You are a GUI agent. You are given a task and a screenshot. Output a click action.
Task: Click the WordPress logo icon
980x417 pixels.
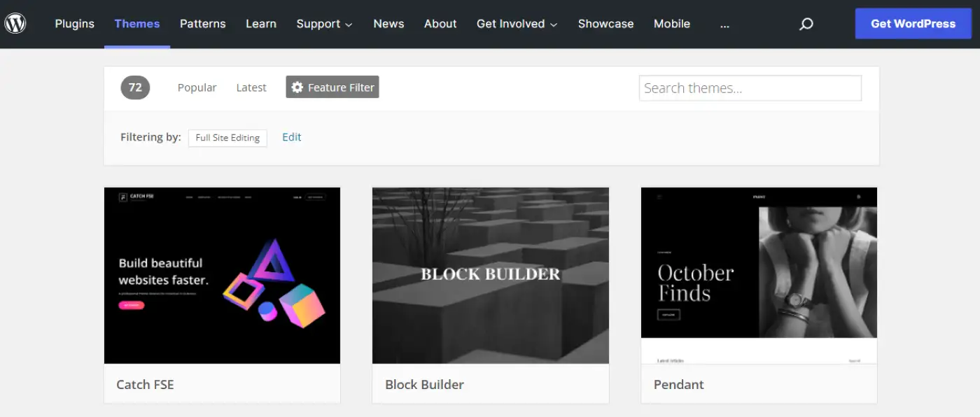coord(15,24)
